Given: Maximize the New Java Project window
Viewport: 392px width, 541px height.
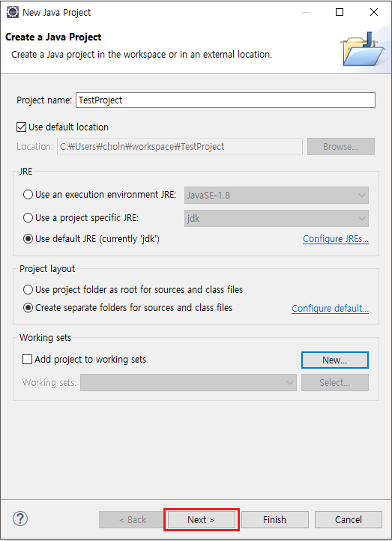Looking at the screenshot, I should coord(340,12).
